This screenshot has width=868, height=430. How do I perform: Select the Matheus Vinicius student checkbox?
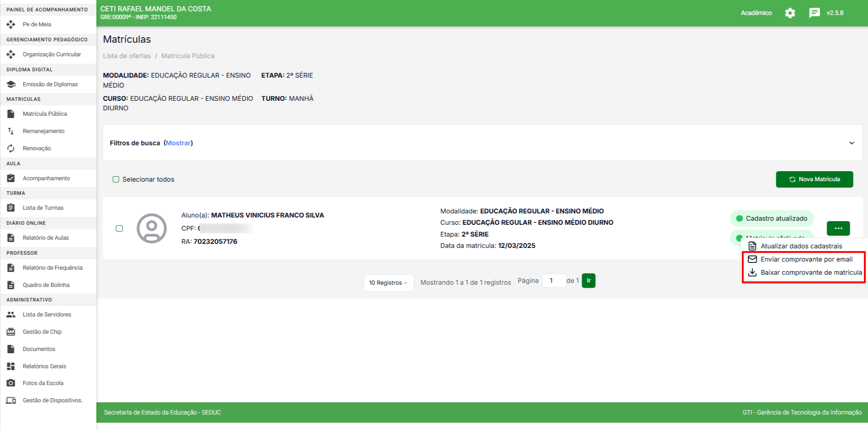[x=119, y=228]
